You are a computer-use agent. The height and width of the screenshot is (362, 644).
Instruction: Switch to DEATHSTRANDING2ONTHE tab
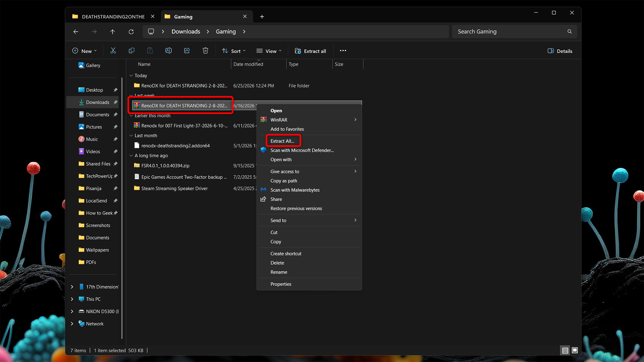(x=113, y=16)
